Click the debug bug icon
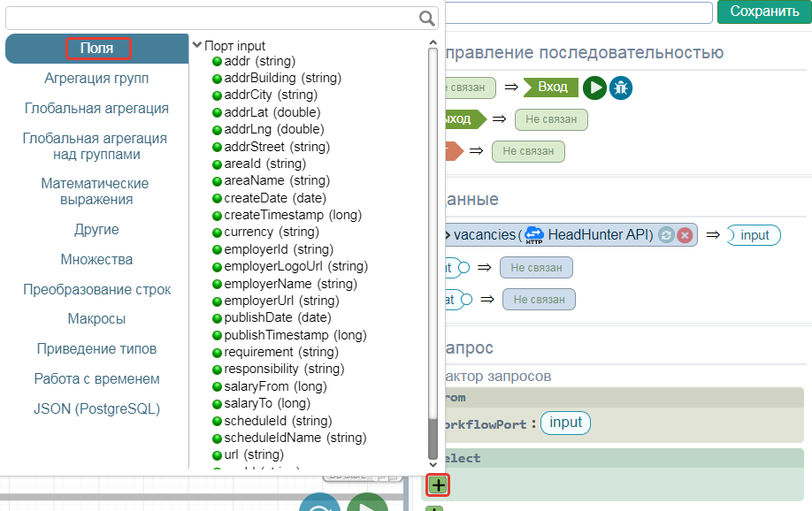Screen dimensions: 812x511 621,88
